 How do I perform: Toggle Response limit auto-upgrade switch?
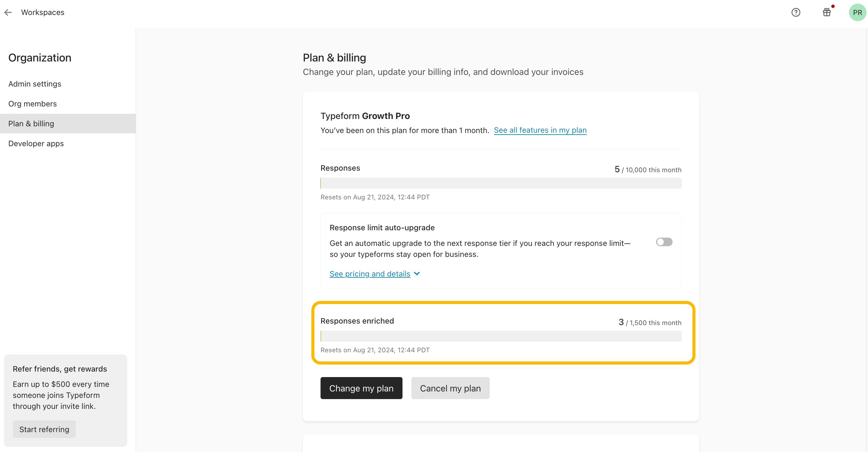tap(664, 242)
